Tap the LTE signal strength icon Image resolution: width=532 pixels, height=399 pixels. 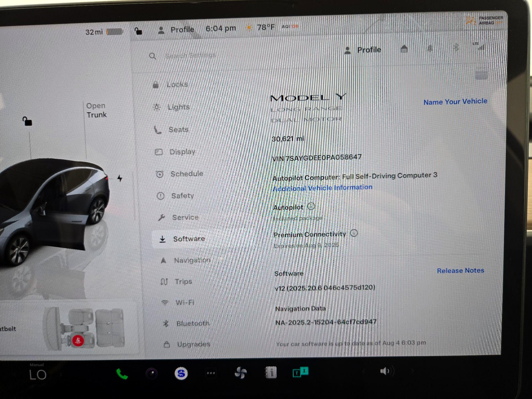point(480,46)
